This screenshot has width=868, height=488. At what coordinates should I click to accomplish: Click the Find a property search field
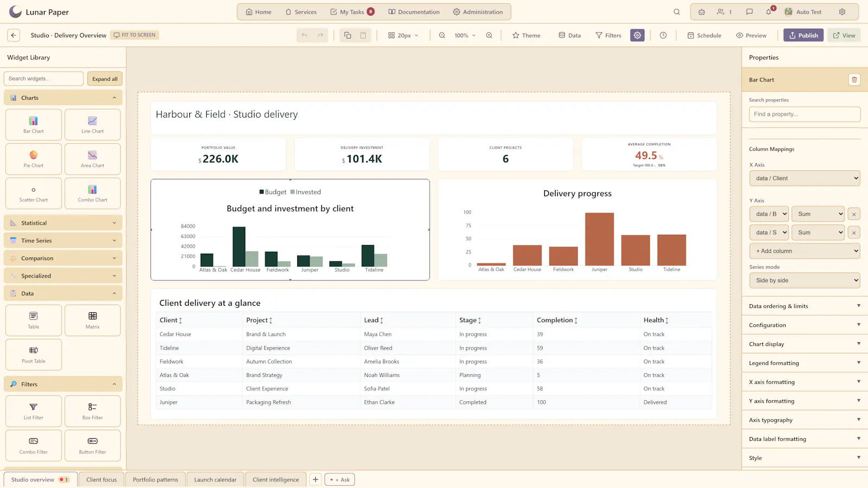coord(805,114)
